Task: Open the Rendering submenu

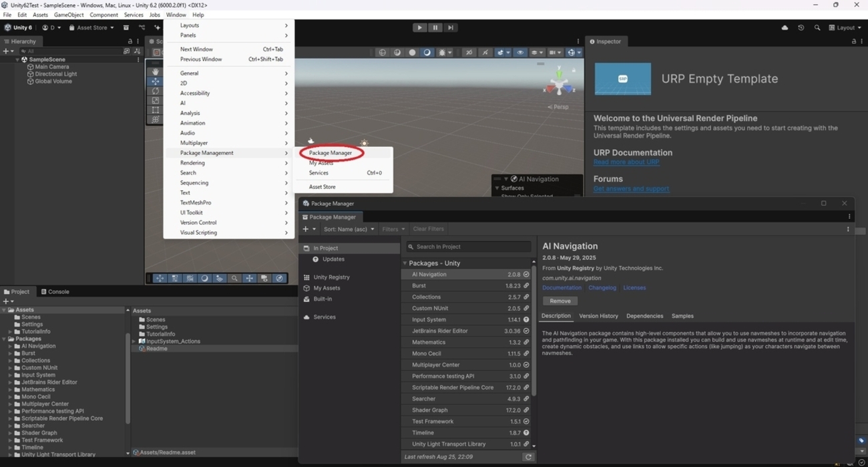Action: tap(229, 163)
